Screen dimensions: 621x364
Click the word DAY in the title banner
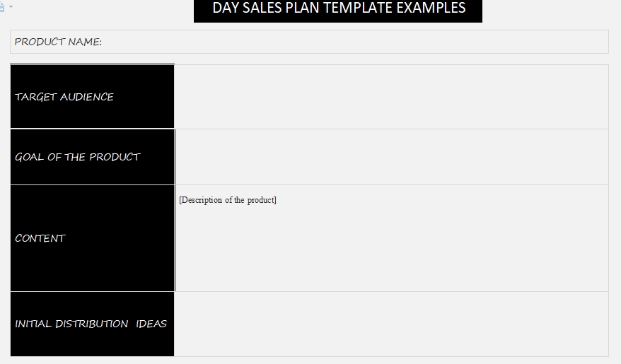click(226, 8)
